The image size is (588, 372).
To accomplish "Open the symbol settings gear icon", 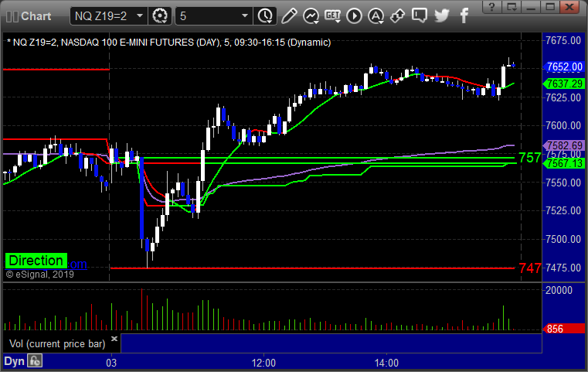I will tap(160, 16).
